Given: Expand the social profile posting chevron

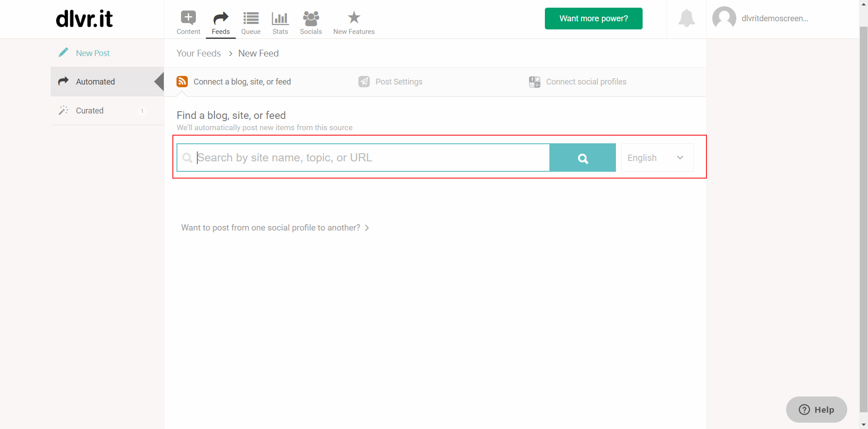Looking at the screenshot, I should point(367,228).
